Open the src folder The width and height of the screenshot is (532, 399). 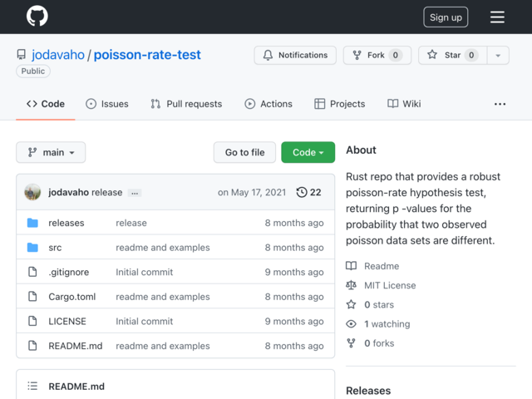coord(55,248)
